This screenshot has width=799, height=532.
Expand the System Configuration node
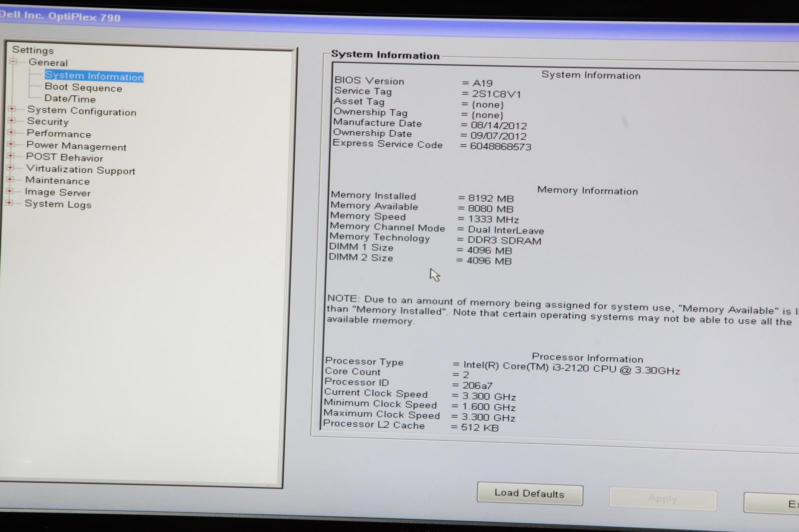12,108
